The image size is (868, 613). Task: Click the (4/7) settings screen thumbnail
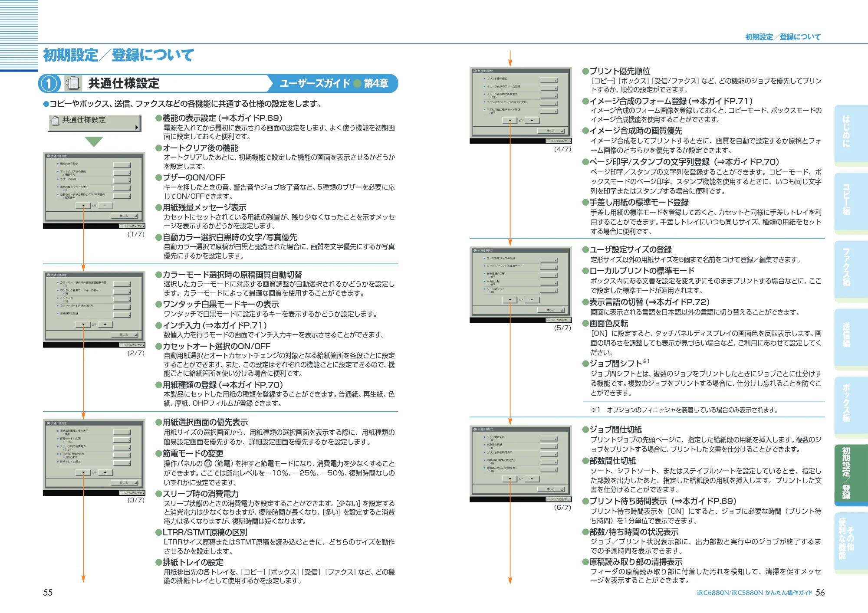tap(521, 105)
